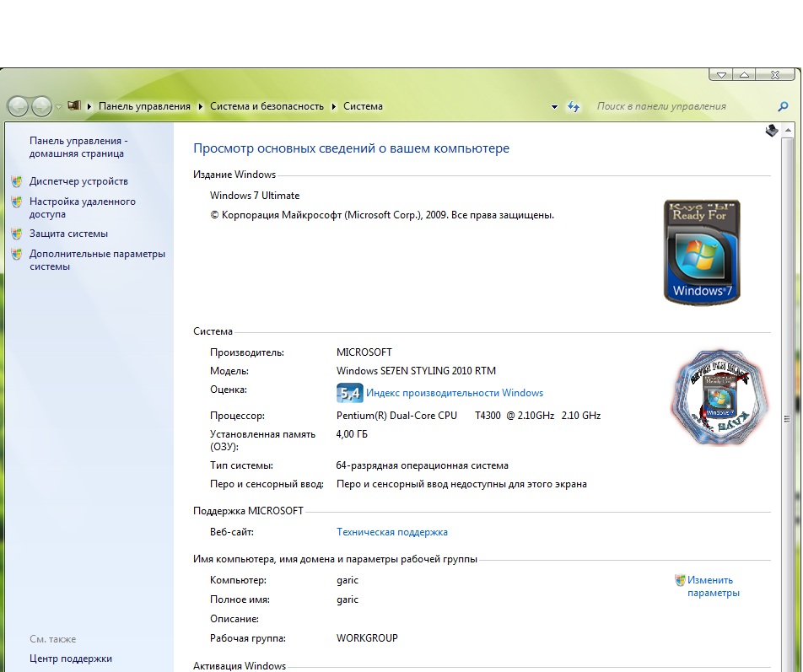Screen dimensions: 803x672
Task: Go forward with the Forward arrow button
Action: 41,106
